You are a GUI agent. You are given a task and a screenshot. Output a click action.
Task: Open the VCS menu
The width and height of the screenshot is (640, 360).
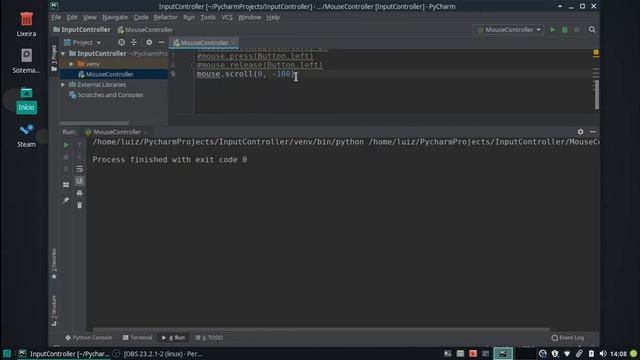[227, 17]
